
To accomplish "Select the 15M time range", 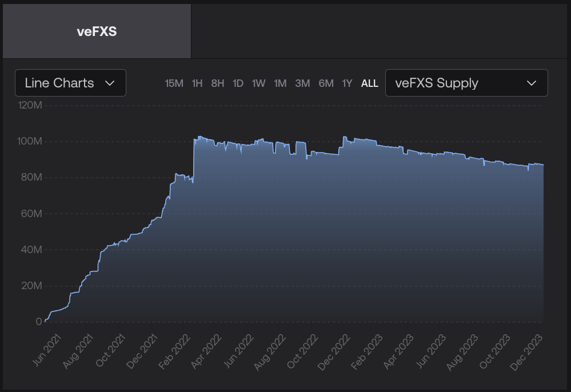I will coord(174,83).
